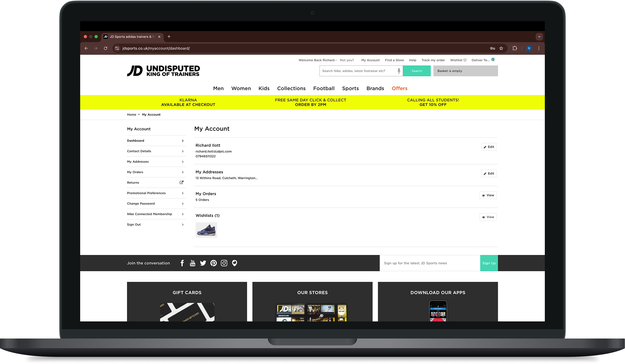Screen dimensions: 625x364
Task: Edit Richard Ilott contact details
Action: click(x=489, y=147)
